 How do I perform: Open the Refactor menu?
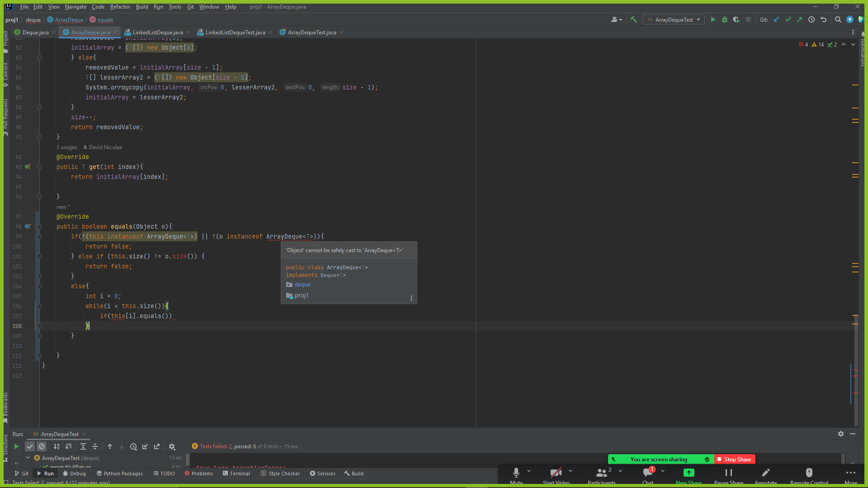click(120, 7)
